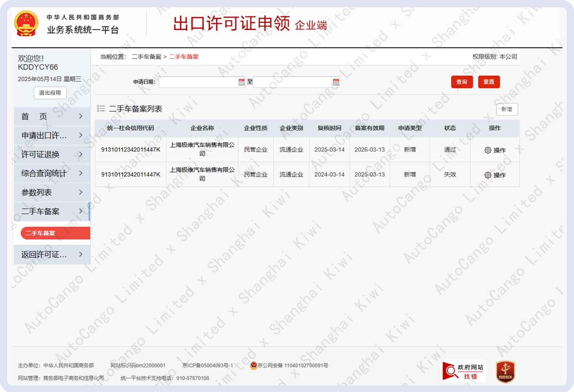Click the red 重置 button
The image size is (574, 392).
pyautogui.click(x=488, y=82)
